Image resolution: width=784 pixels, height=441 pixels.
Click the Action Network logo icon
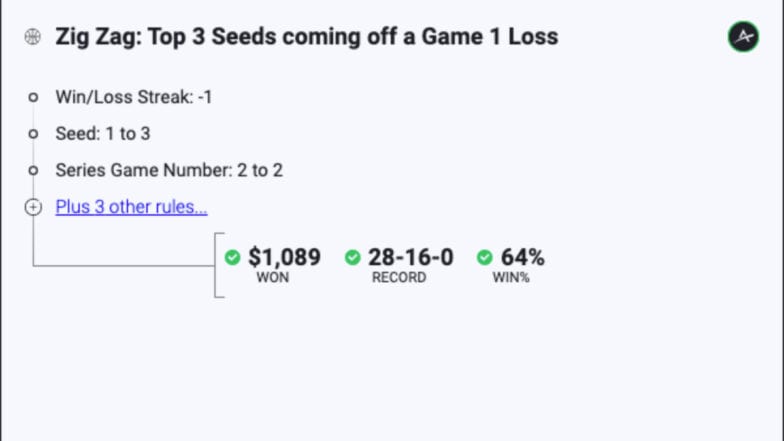743,36
